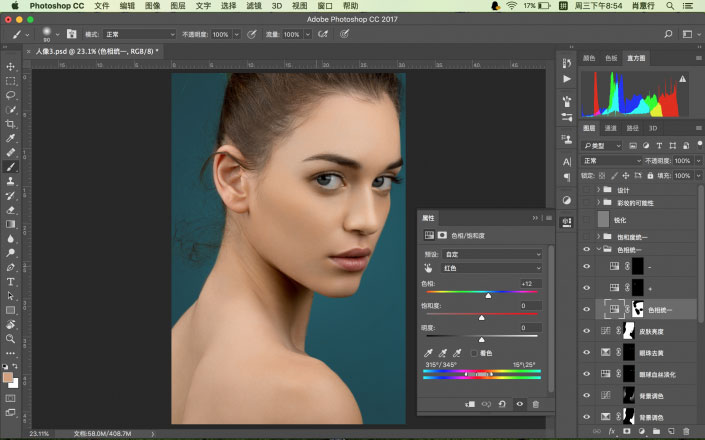Switch to the 颜色 panel tab
705x440 pixels.
tap(589, 58)
